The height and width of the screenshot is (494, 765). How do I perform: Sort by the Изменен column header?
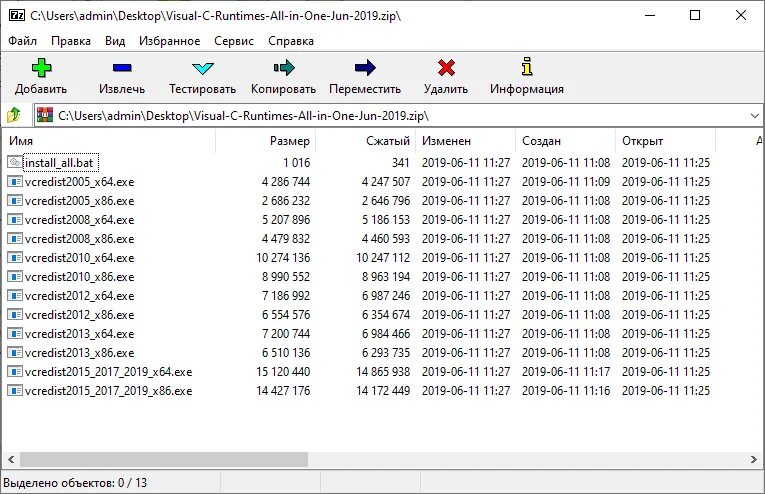[466, 141]
